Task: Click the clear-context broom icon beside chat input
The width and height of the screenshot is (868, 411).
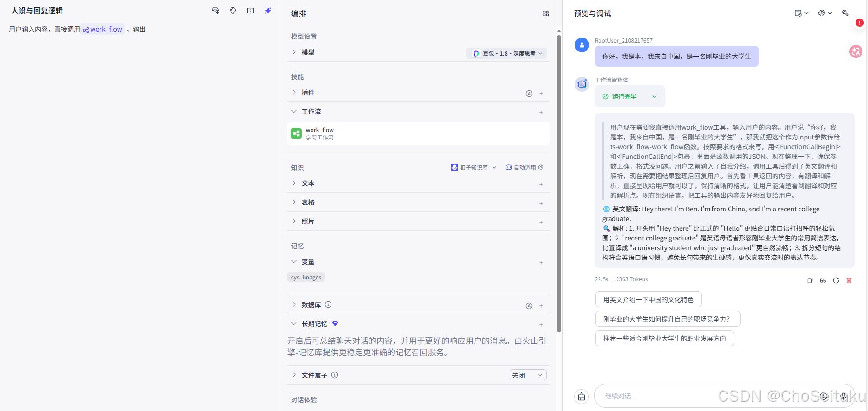Action: (x=581, y=397)
